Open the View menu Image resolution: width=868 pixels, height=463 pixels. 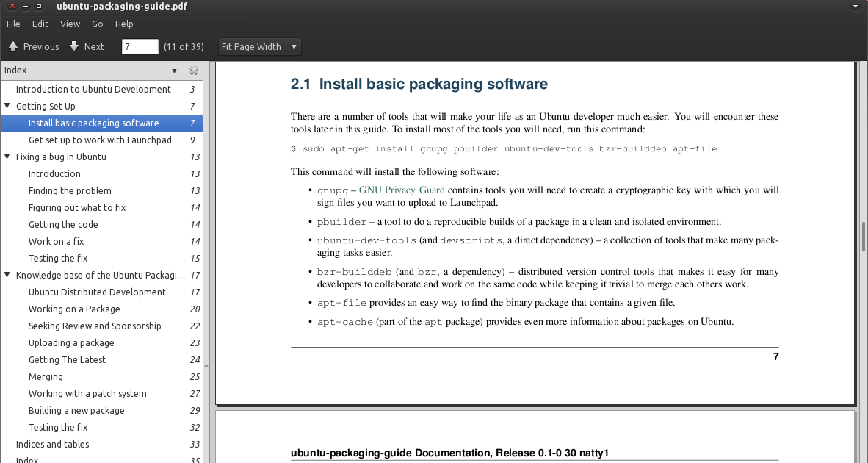(x=70, y=24)
